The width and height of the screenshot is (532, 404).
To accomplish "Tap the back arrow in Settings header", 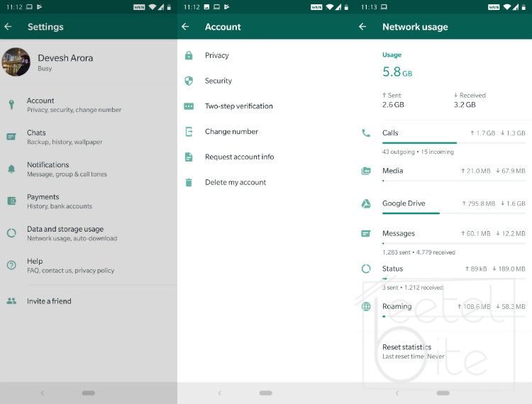I will coord(9,27).
